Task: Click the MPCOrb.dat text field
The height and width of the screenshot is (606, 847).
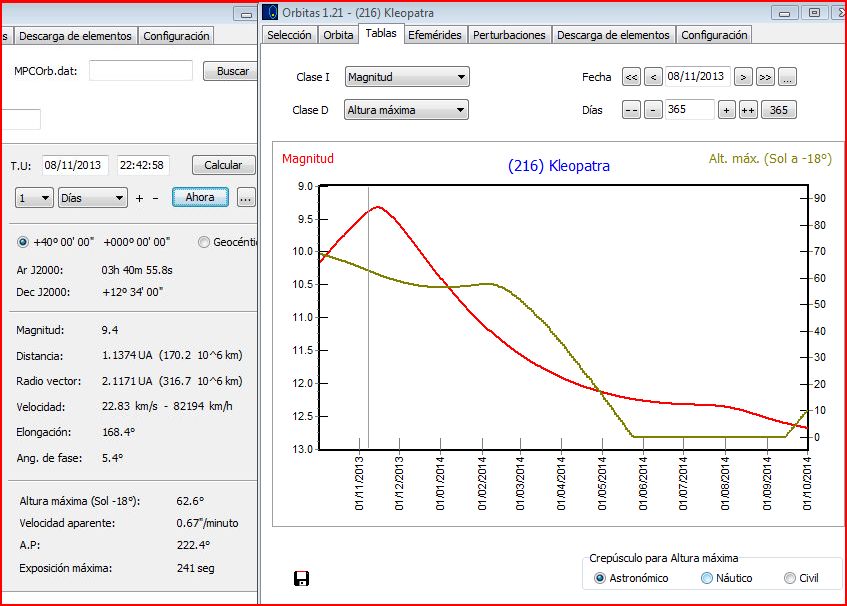Action: point(141,71)
